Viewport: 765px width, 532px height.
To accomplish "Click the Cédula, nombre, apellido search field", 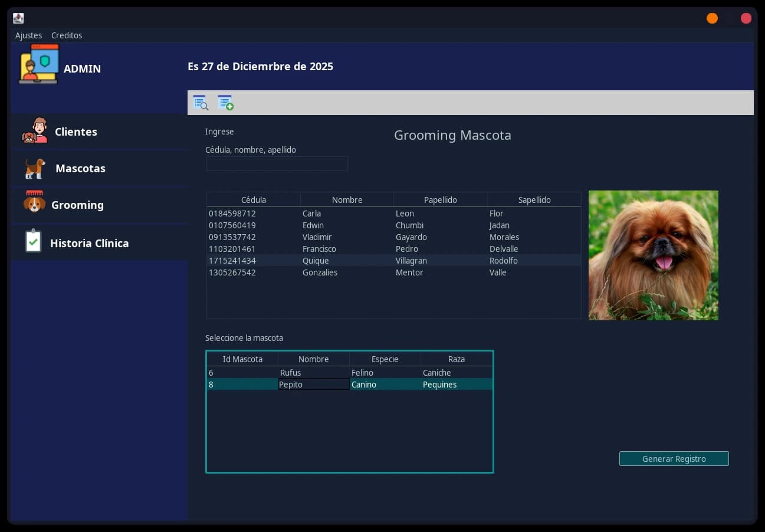I will (x=277, y=164).
